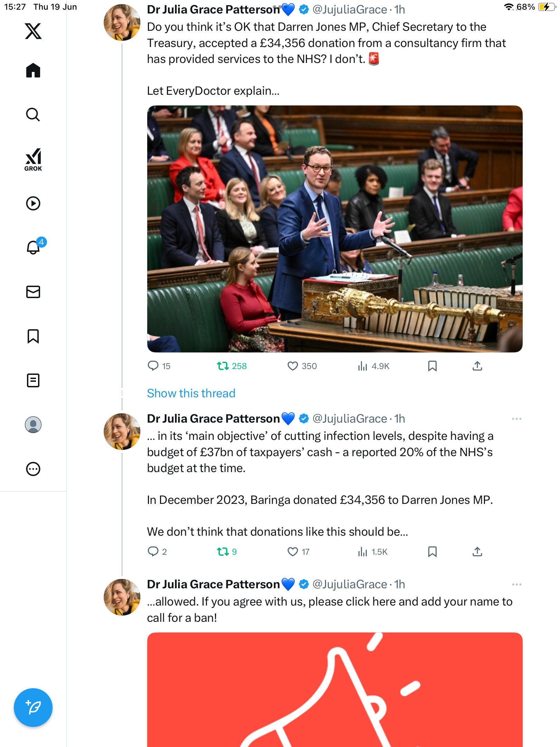Expand the More circle menu in sidebar

(x=33, y=469)
